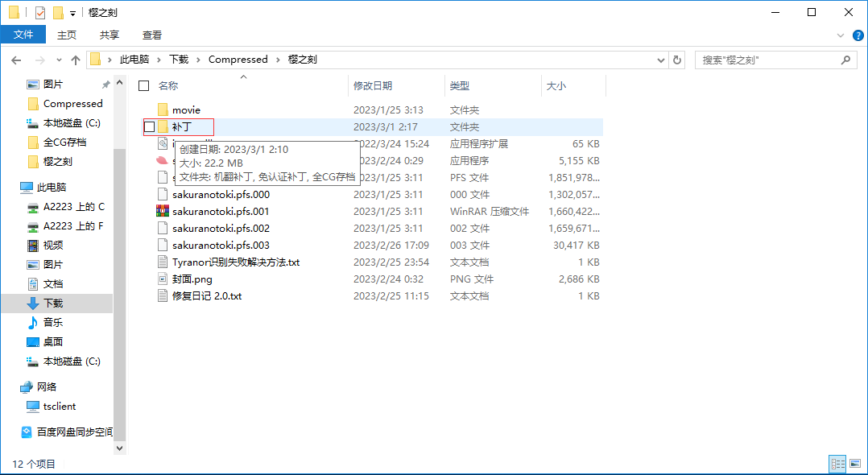Image resolution: width=868 pixels, height=475 pixels.
Task: Switch to the 查看 ribbon tab
Action: tap(151, 35)
